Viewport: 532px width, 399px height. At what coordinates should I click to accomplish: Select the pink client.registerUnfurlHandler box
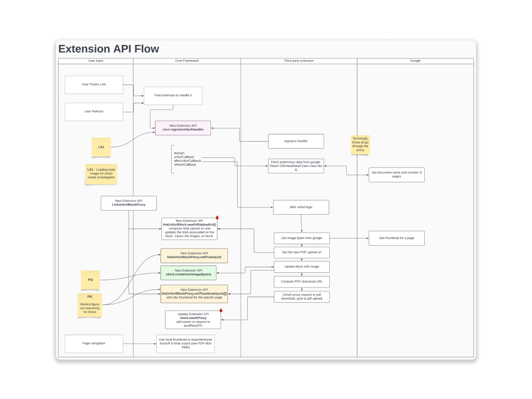pyautogui.click(x=183, y=128)
